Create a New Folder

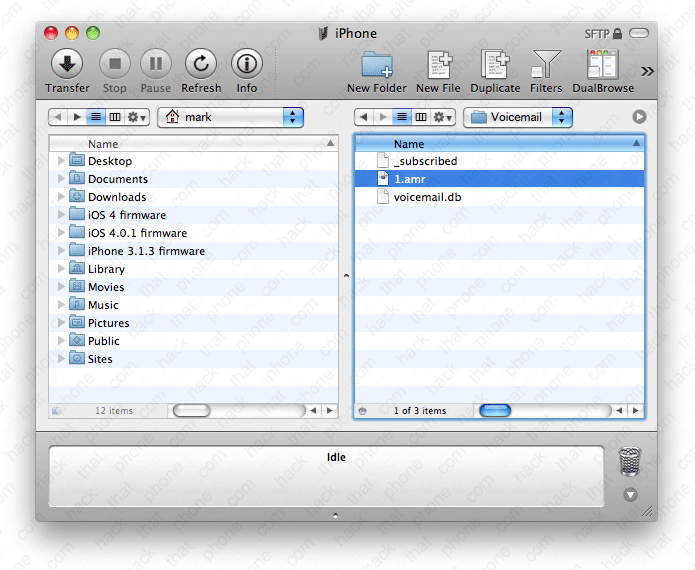tap(377, 65)
